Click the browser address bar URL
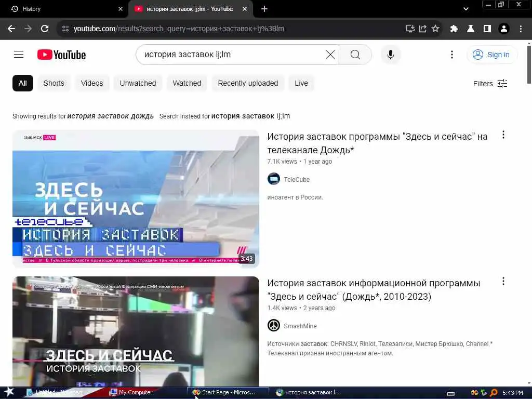Image resolution: width=532 pixels, height=399 pixels. tap(179, 29)
